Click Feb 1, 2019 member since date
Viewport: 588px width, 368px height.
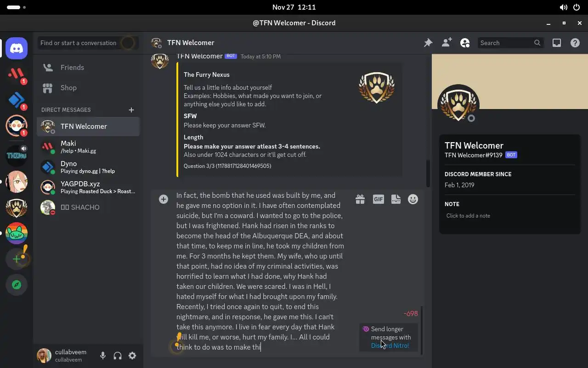click(x=459, y=185)
